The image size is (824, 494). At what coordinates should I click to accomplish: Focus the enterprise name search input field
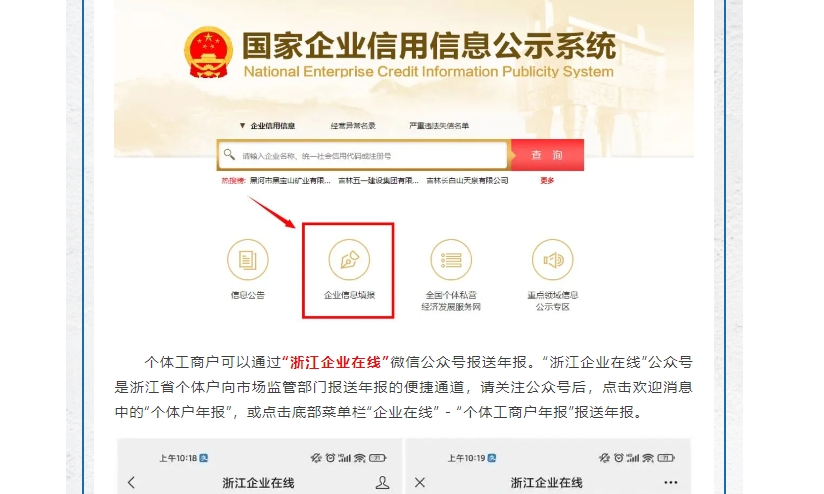click(x=363, y=155)
